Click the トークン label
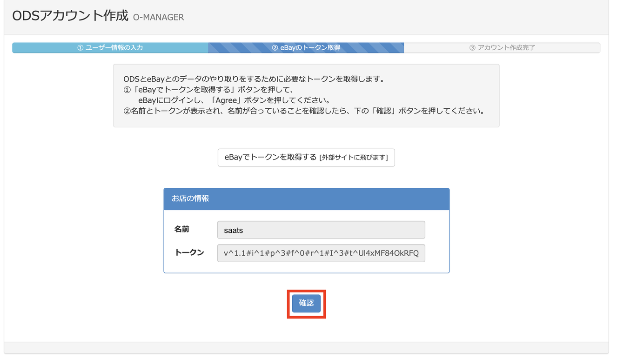Screen dimensions: 617x364 click(x=189, y=252)
